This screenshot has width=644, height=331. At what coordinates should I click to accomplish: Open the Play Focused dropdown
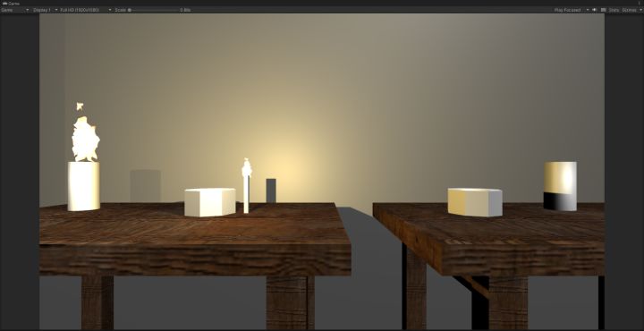[x=572, y=10]
